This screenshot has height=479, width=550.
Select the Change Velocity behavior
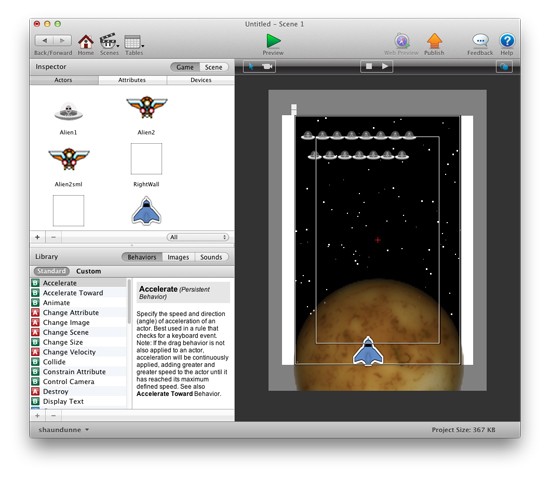click(79, 352)
